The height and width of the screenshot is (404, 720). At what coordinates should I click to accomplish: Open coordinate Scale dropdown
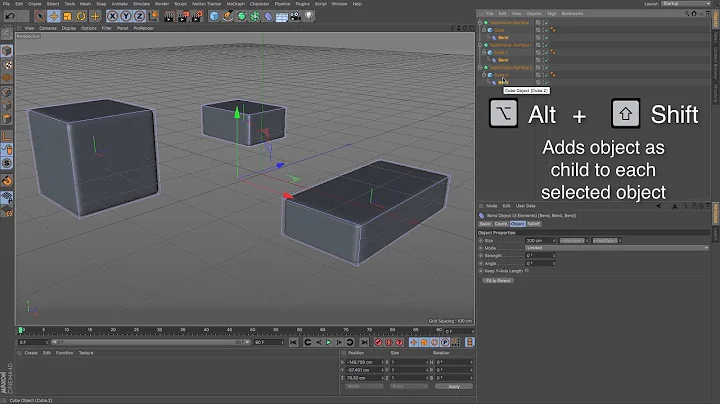(408, 387)
